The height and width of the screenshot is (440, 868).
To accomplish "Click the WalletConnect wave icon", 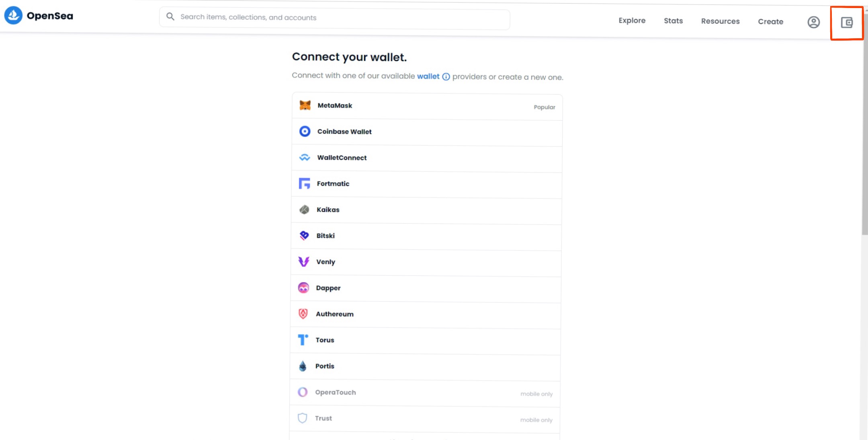I will pos(305,157).
